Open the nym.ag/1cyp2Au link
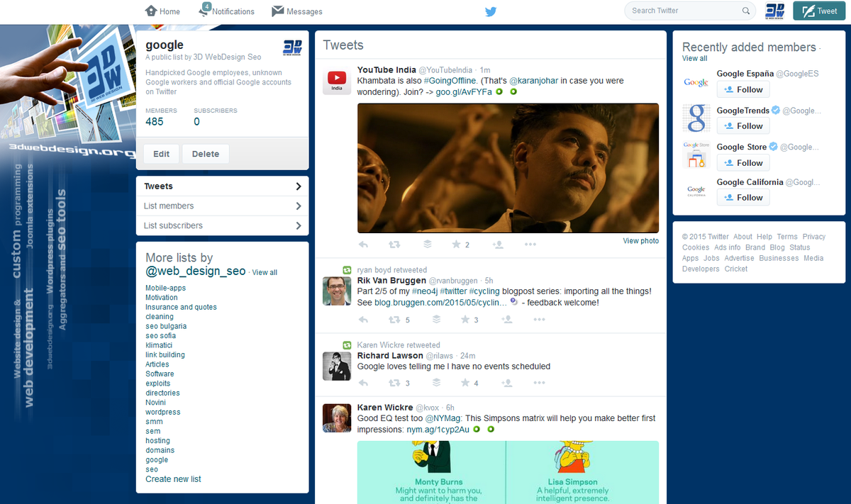 pyautogui.click(x=438, y=430)
